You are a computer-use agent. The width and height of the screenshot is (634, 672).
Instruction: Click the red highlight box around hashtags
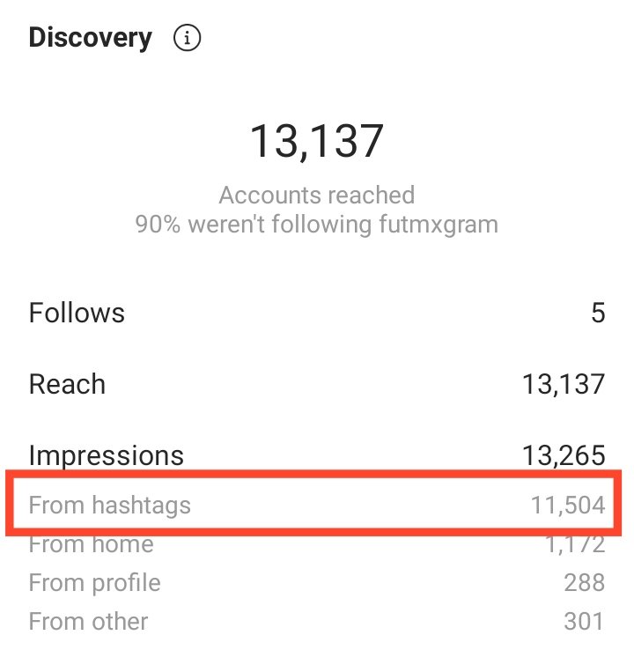(313, 503)
